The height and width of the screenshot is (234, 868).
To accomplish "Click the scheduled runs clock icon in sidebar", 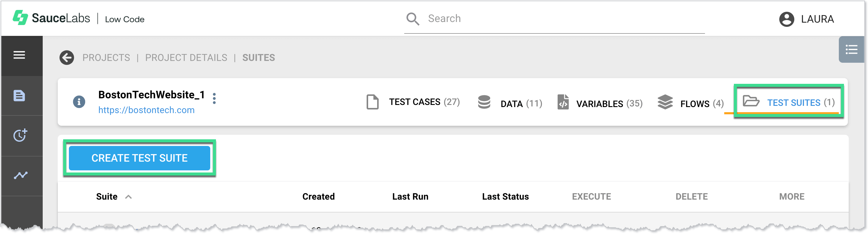I will (19, 135).
